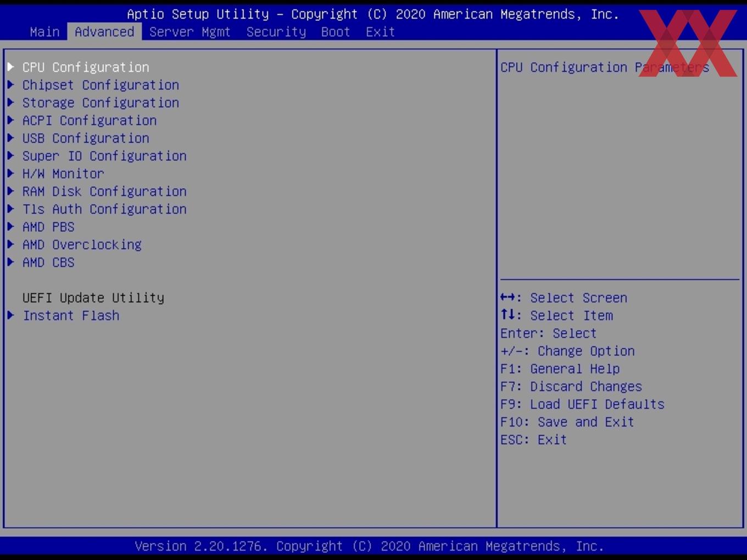
Task: Click the ESC: Exit hint
Action: [x=533, y=440]
